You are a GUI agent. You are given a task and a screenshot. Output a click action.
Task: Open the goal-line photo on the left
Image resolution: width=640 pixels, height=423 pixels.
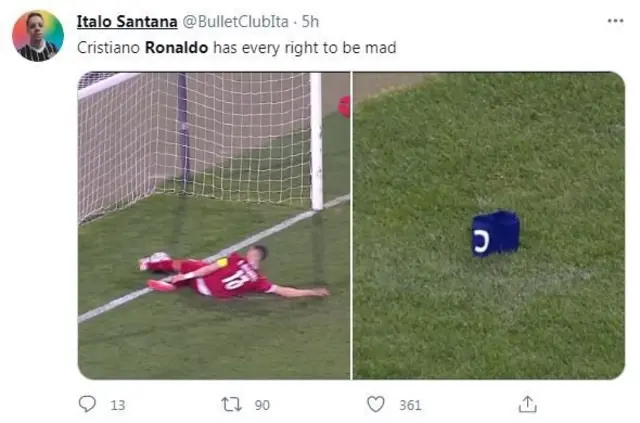click(214, 225)
